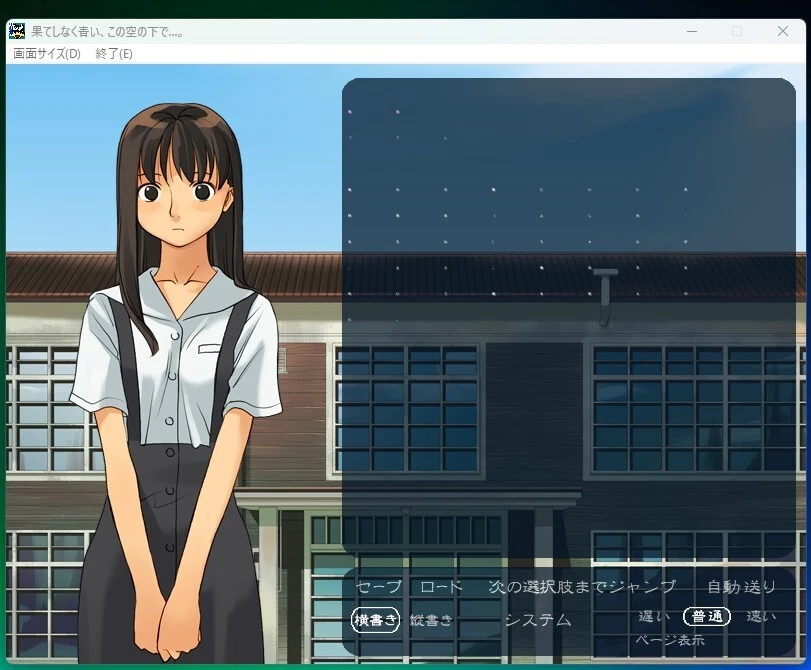Click ページ表示 option
811x670 pixels.
click(670, 640)
